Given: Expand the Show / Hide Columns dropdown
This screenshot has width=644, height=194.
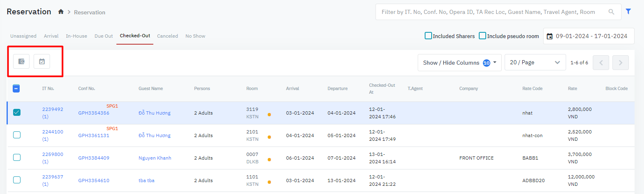Looking at the screenshot, I should pos(459,63).
